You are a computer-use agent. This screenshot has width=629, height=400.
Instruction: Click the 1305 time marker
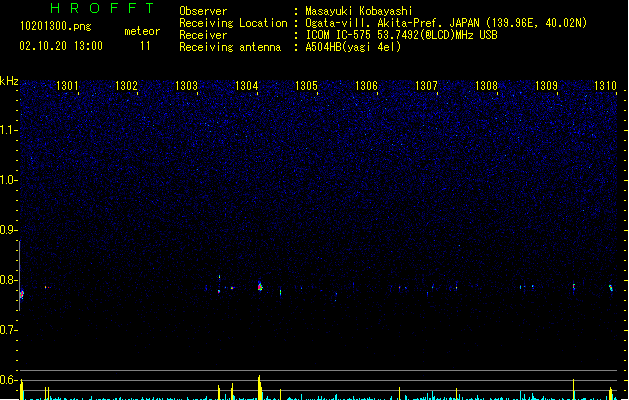(x=306, y=86)
